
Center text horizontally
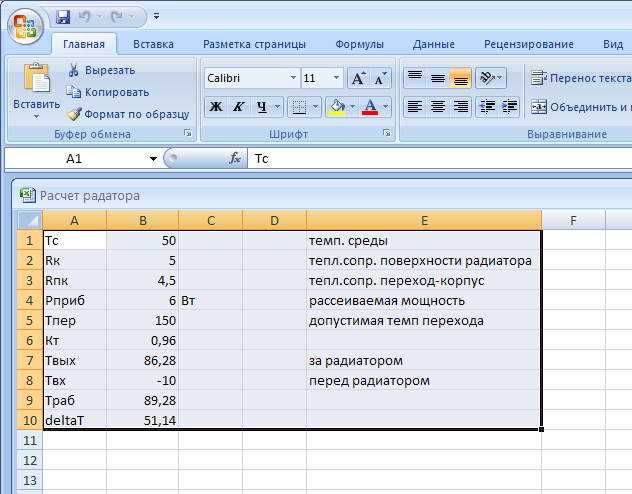[x=438, y=107]
